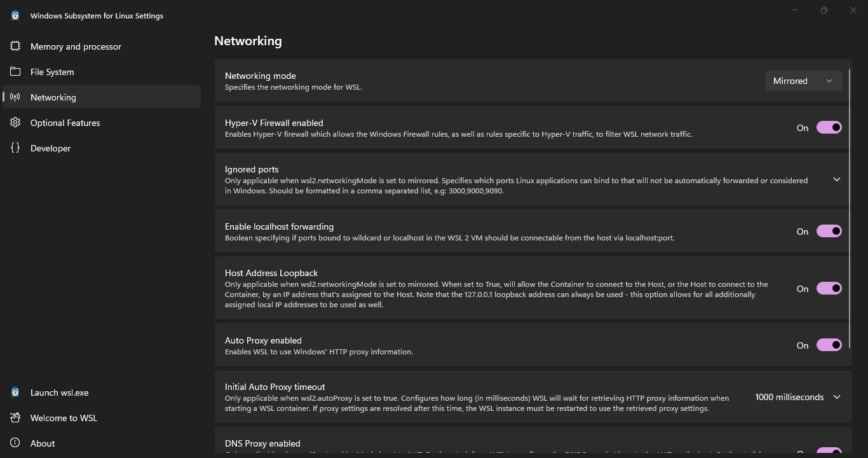Turn off the Hyper-V Firewall toggle

click(x=829, y=128)
